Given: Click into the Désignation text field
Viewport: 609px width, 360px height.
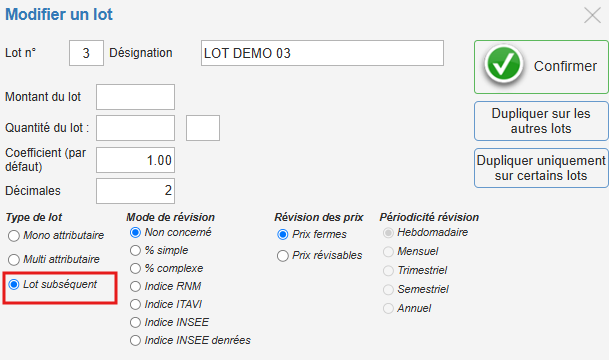Looking at the screenshot, I should tap(322, 53).
